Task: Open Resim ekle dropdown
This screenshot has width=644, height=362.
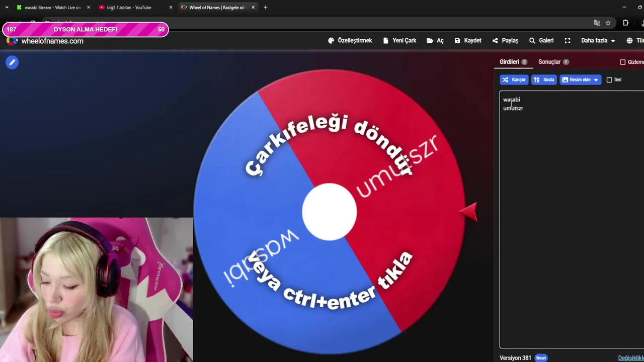Action: pos(580,79)
